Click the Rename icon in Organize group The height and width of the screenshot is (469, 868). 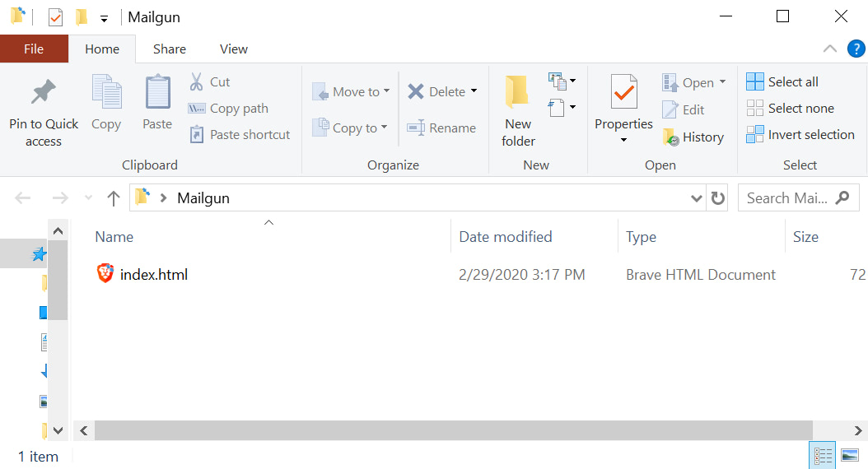(416, 128)
